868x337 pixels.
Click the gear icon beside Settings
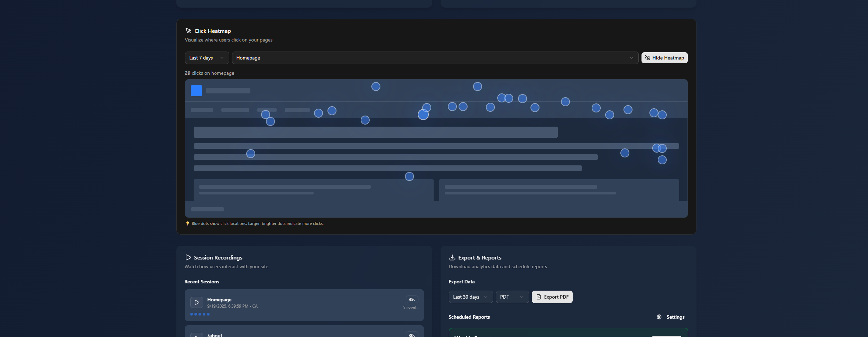point(659,317)
